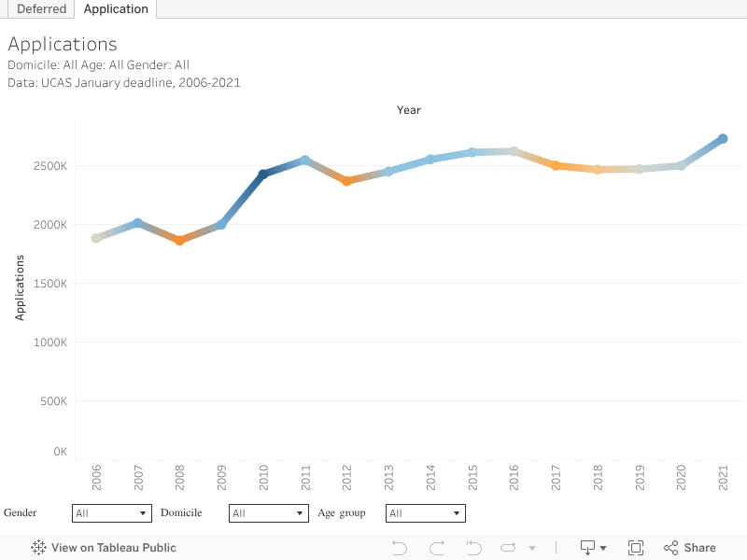Open the Gender filter dropdown
This screenshot has width=747, height=560.
pyautogui.click(x=111, y=513)
